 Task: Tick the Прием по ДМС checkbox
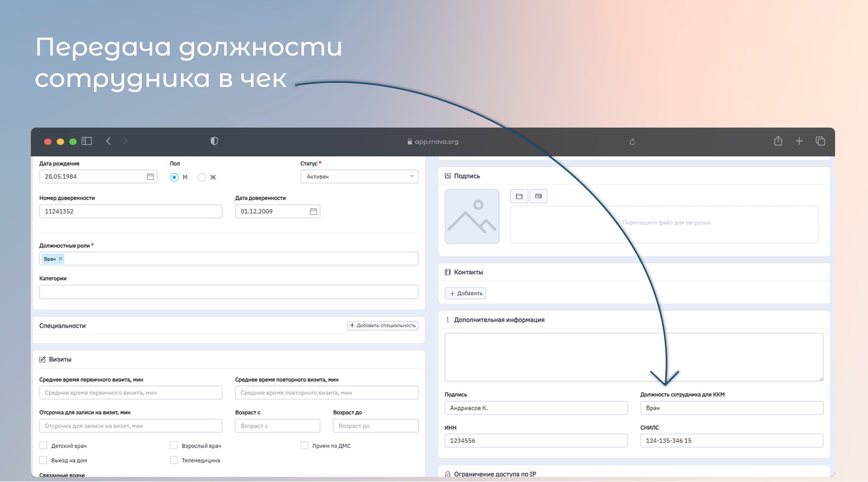pyautogui.click(x=305, y=445)
